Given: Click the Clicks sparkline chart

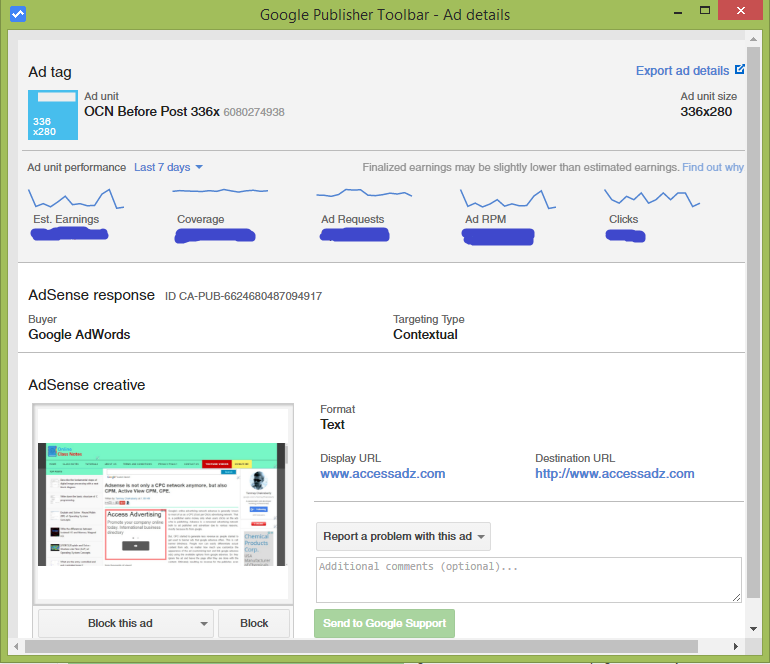Looking at the screenshot, I should 652,198.
